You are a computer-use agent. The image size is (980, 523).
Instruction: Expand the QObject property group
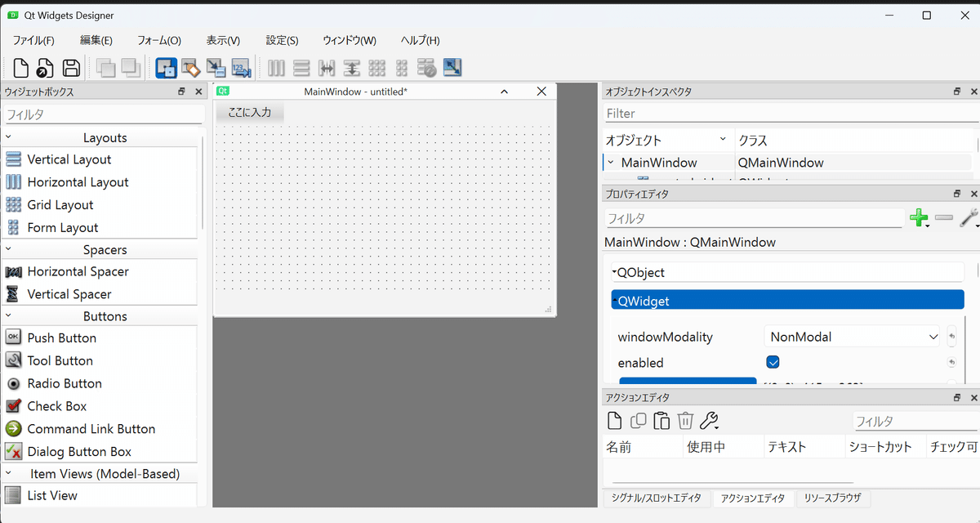coord(614,271)
